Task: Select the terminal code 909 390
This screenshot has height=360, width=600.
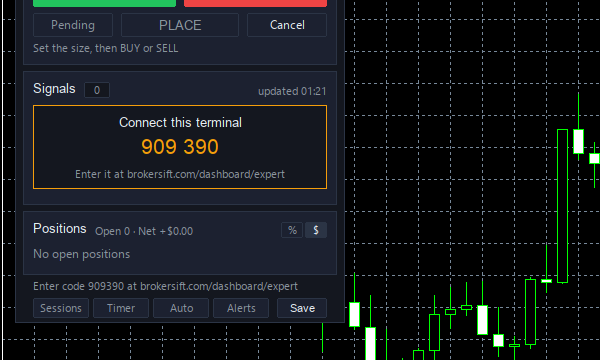Action: [x=180, y=147]
